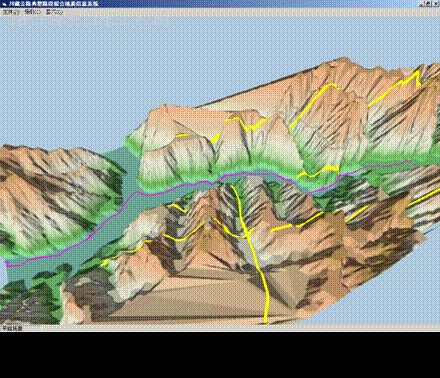Viewport: 440px width, 378px height.
Task: Open the third menu in menu bar
Action: click(55, 12)
